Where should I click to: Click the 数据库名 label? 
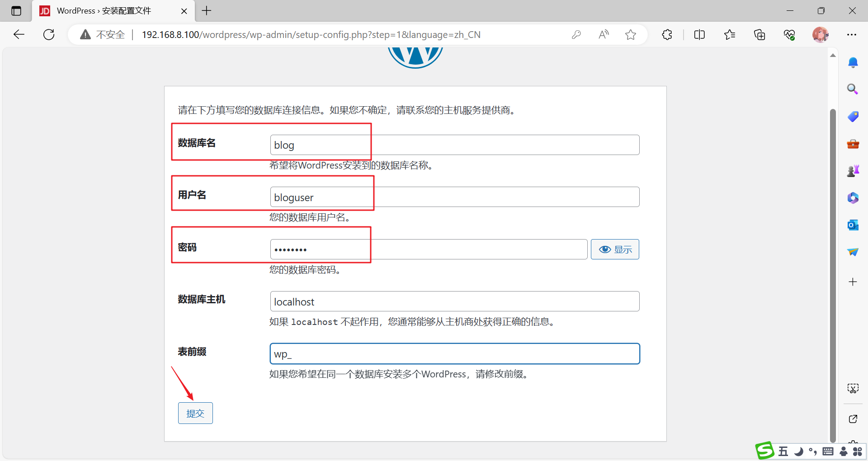197,143
